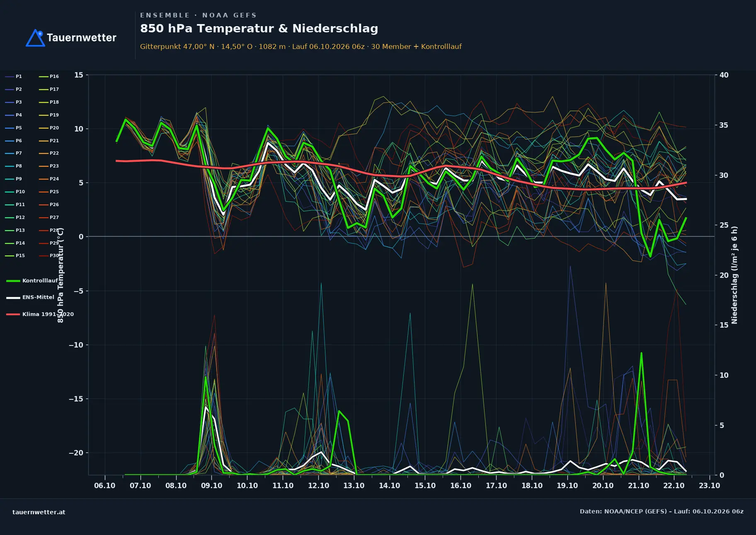The height and width of the screenshot is (535, 756).
Task: Click the 0 temperature axis label
Action: pyautogui.click(x=81, y=237)
